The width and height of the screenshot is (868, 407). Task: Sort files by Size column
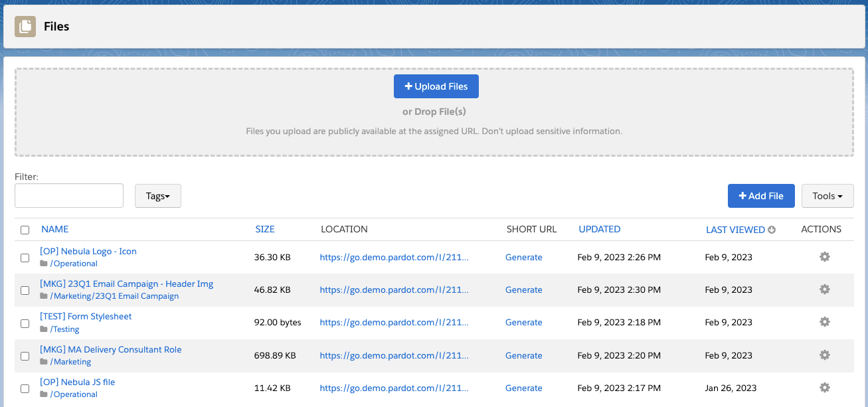click(265, 229)
